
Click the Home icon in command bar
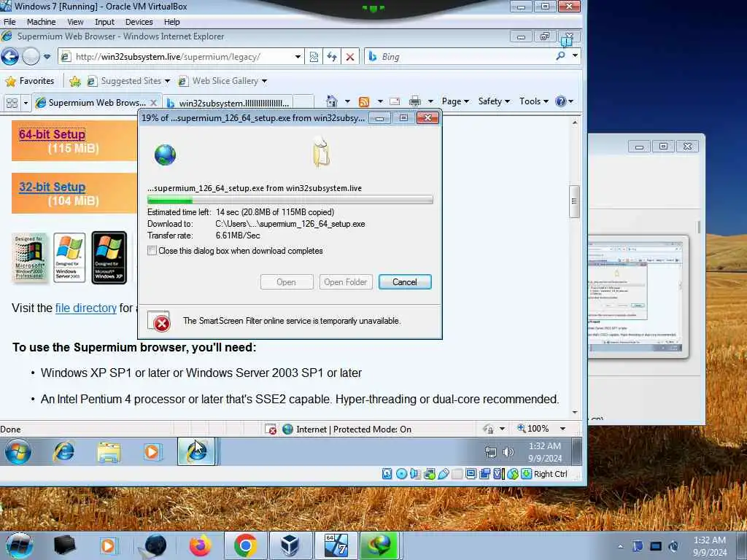[x=332, y=101]
